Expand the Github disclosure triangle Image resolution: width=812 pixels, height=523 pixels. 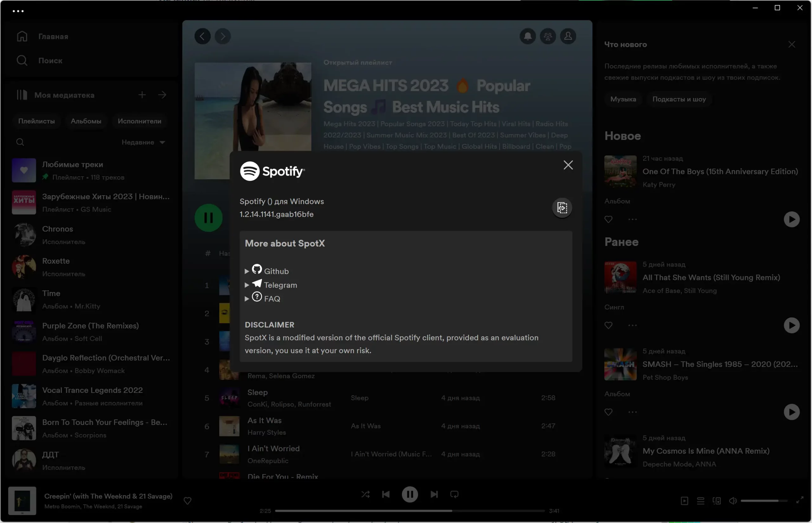[247, 271]
